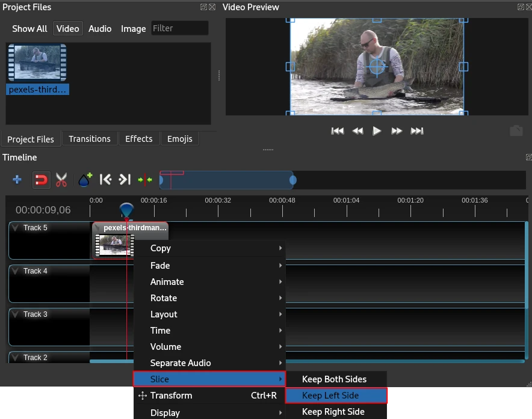532x419 pixels.
Task: Switch to the Transitions tab
Action: [x=90, y=139]
